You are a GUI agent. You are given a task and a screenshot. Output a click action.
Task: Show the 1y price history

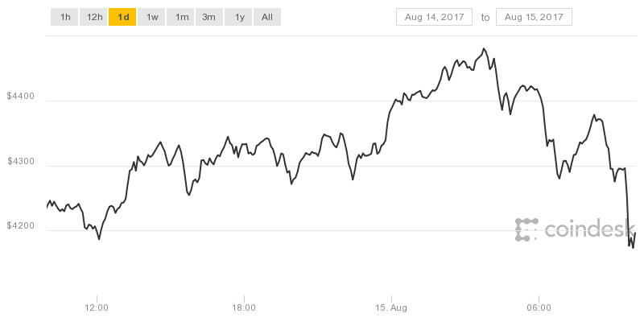(x=239, y=17)
